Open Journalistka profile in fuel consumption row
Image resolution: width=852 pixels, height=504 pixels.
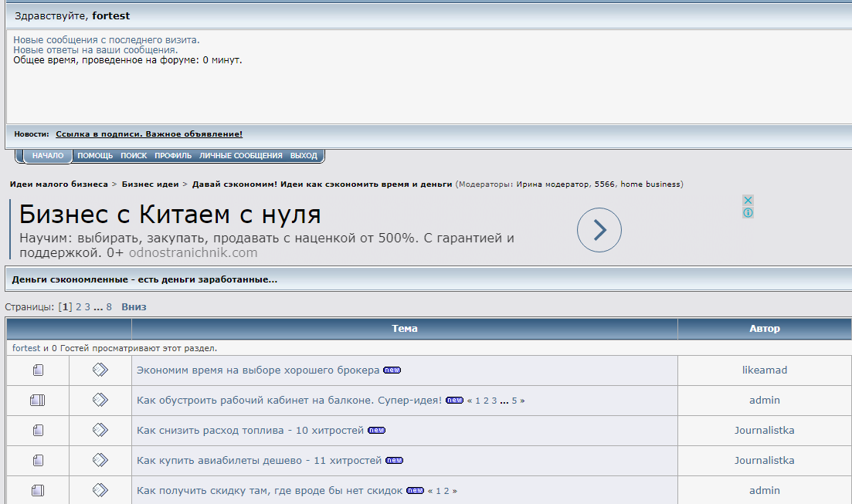click(x=765, y=431)
